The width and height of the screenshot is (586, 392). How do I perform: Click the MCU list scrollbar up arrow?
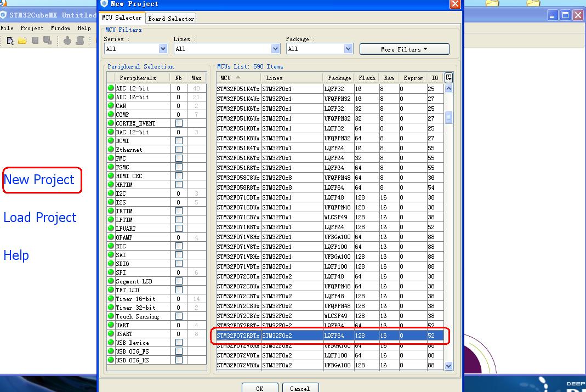pyautogui.click(x=449, y=89)
